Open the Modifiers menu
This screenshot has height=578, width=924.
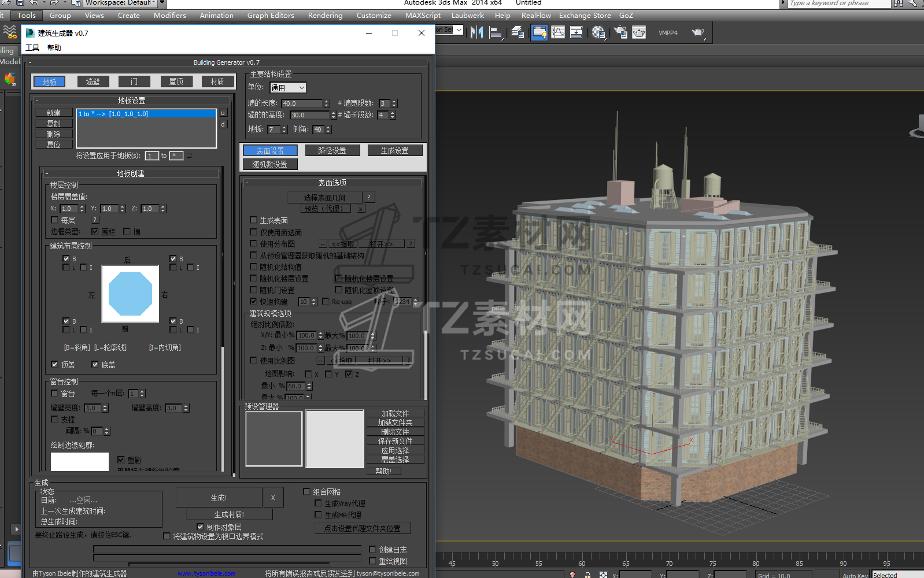coord(169,16)
